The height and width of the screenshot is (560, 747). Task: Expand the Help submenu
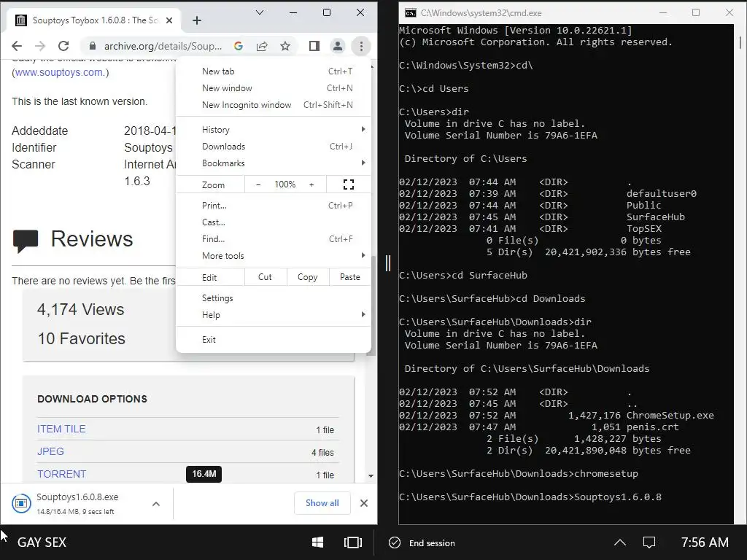274,314
